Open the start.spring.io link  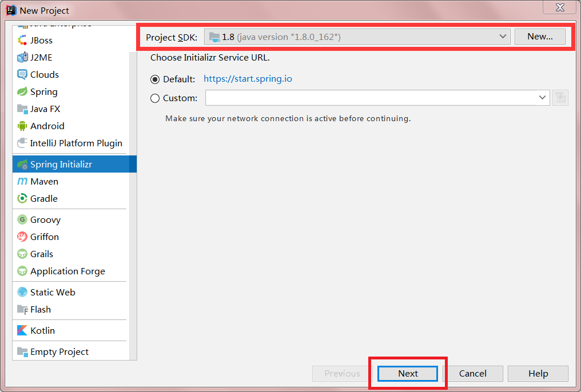248,79
